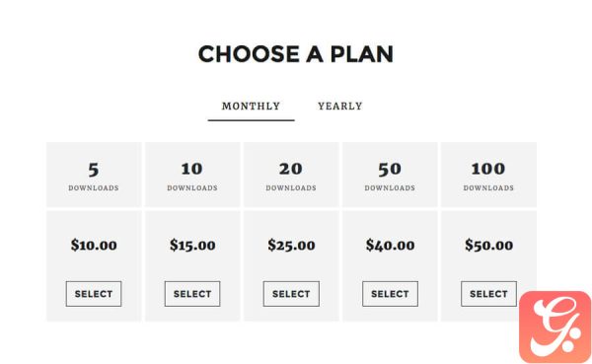The width and height of the screenshot is (592, 364).
Task: Click the $15.00 price text
Action: coord(192,245)
